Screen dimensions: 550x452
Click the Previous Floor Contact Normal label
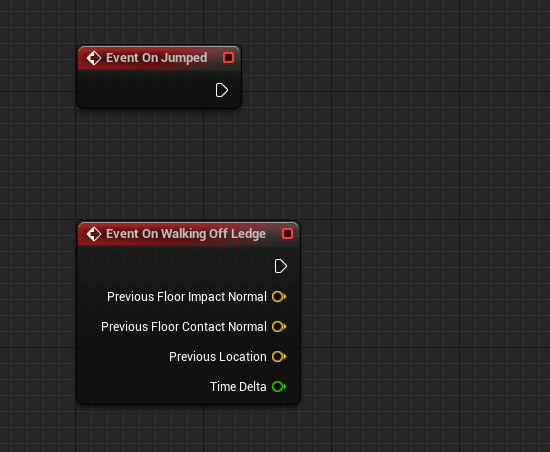coord(184,326)
